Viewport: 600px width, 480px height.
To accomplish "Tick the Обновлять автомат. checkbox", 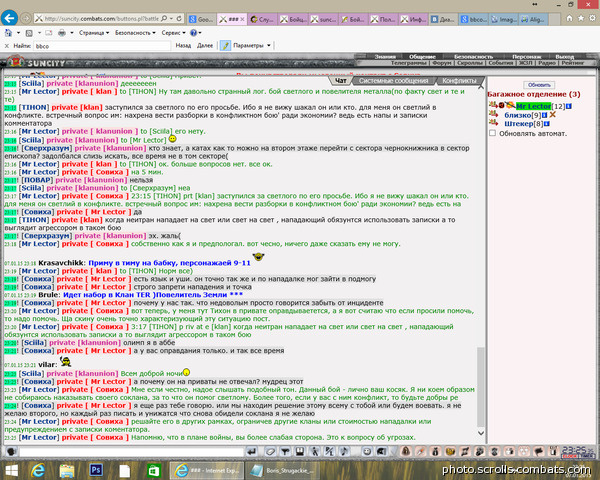I will tap(492, 133).
